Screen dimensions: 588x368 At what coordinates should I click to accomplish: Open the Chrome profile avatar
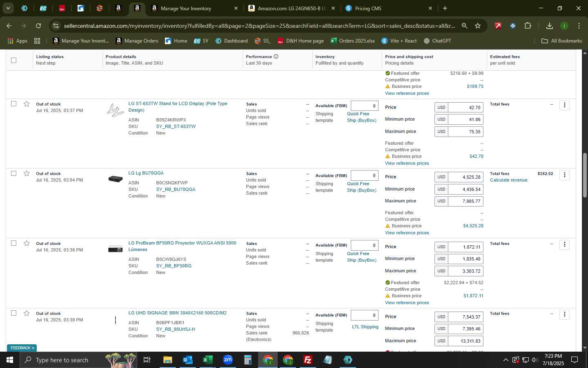[x=564, y=26]
